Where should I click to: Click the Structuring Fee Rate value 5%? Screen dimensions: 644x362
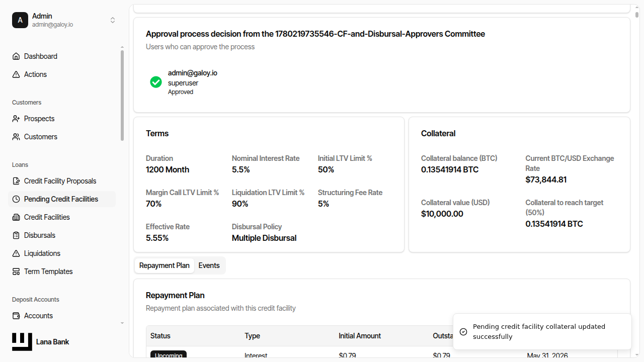324,204
